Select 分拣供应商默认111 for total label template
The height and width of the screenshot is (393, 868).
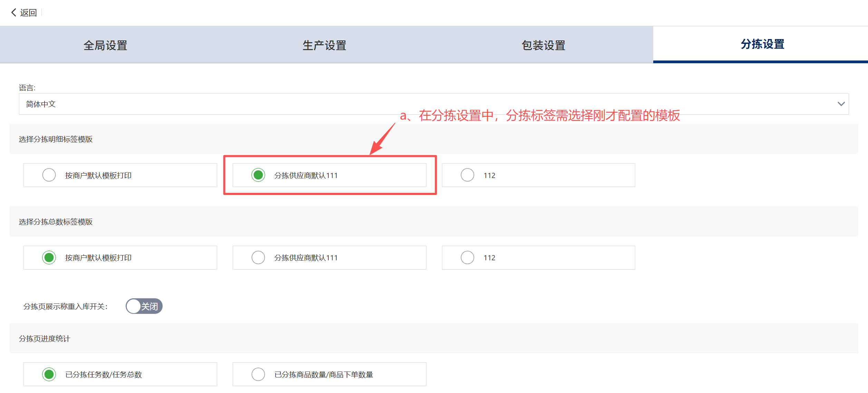258,258
